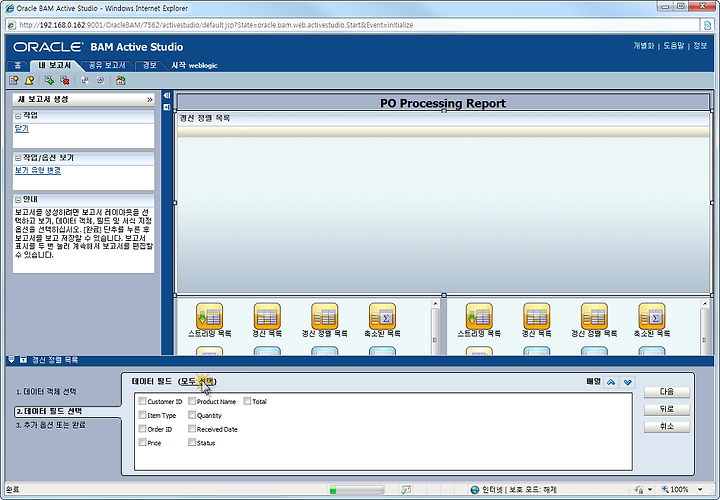
Task: Click the 다음 button
Action: point(667,392)
